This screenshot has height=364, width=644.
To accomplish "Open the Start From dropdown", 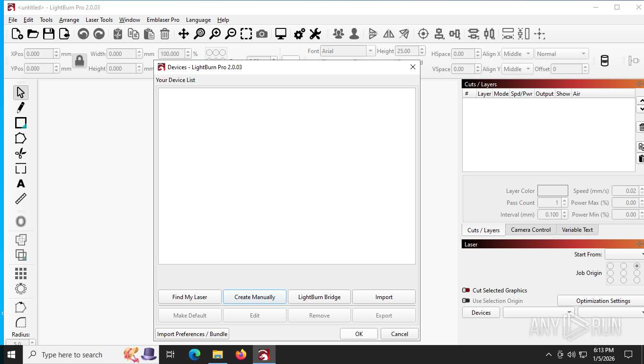I will tap(624, 255).
